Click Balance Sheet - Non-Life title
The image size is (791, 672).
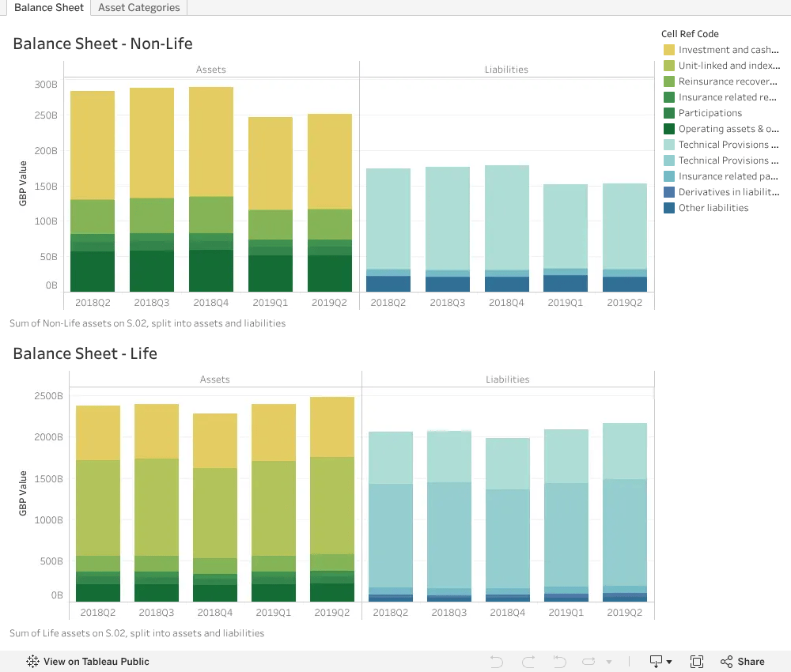102,43
